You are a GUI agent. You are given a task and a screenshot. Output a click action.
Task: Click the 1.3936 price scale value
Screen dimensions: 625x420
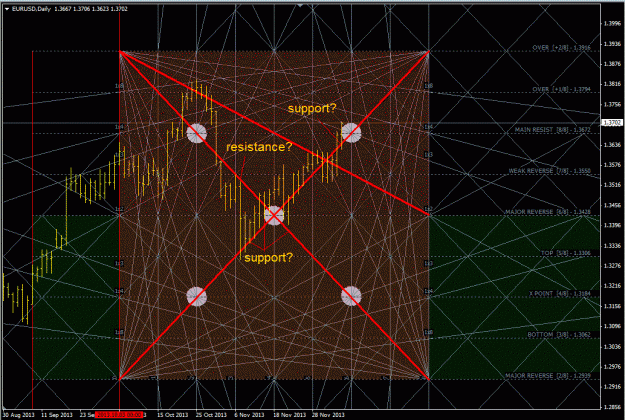(612, 43)
